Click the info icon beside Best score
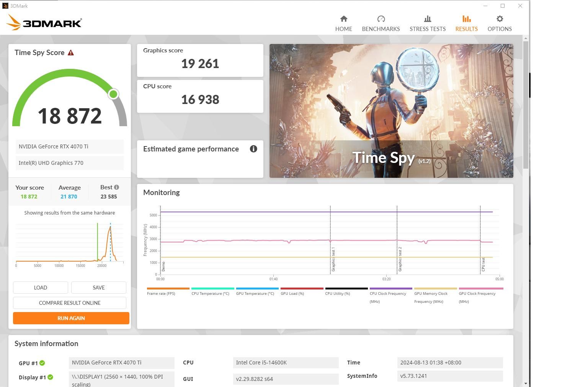The image size is (588, 387). click(116, 187)
